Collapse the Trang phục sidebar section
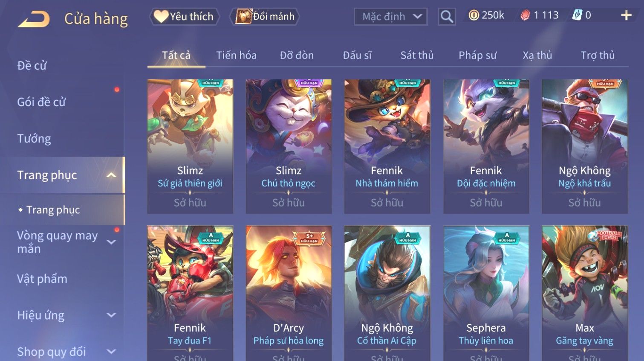The width and height of the screenshot is (644, 361). click(111, 175)
